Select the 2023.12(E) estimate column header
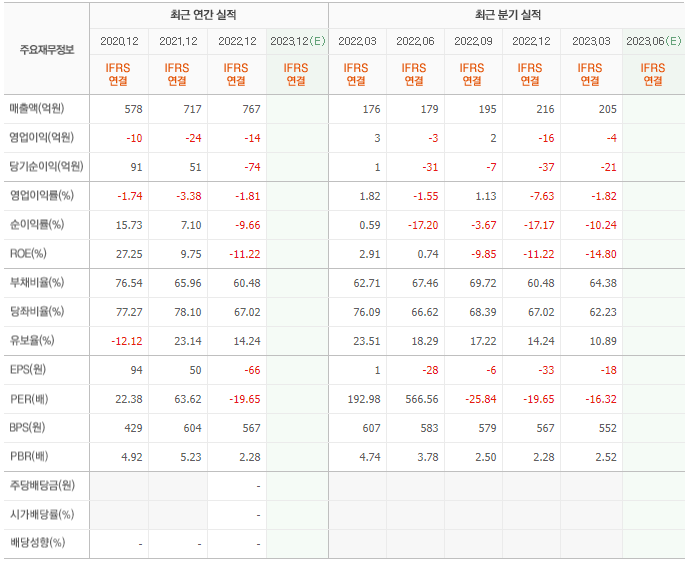 coord(297,41)
